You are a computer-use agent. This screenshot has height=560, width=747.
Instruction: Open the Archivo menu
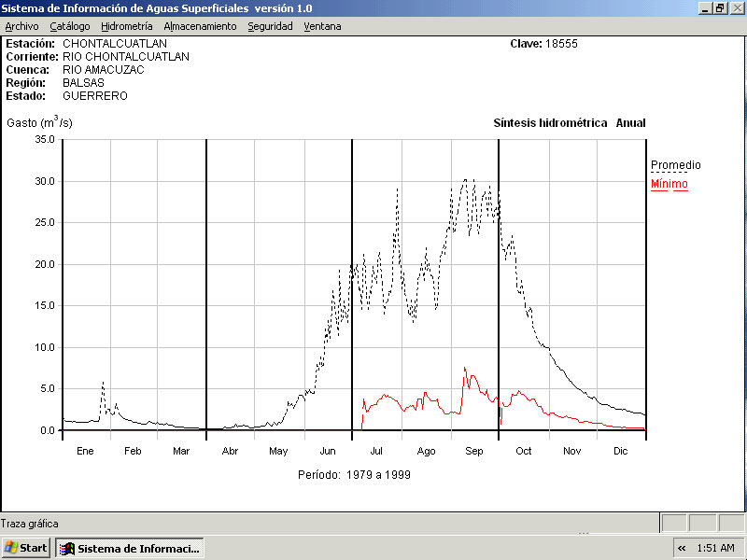coord(22,26)
